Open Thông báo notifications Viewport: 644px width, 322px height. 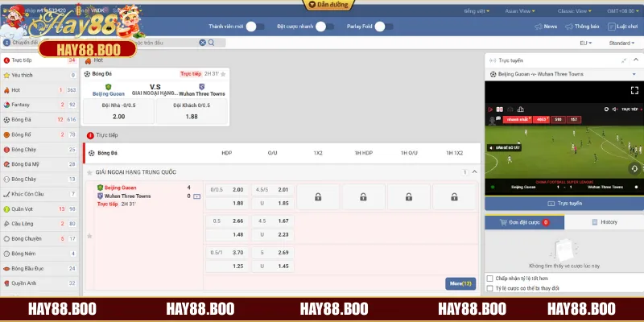pos(582,27)
